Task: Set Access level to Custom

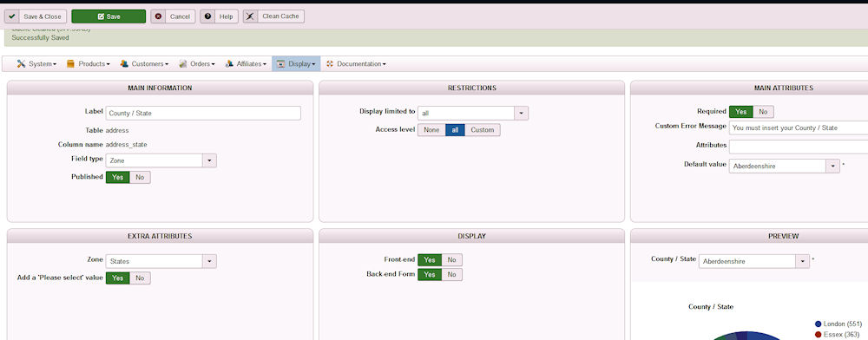Action: 482,130
